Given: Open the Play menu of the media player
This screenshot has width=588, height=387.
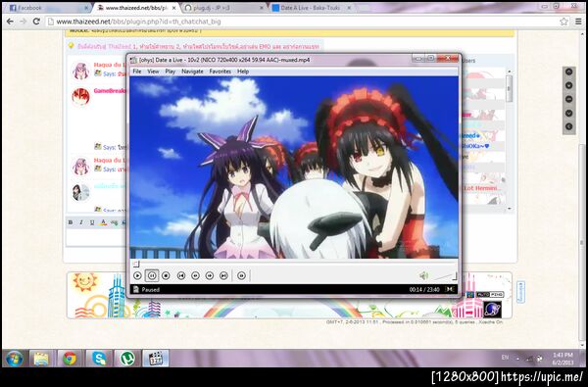Looking at the screenshot, I should (x=170, y=72).
